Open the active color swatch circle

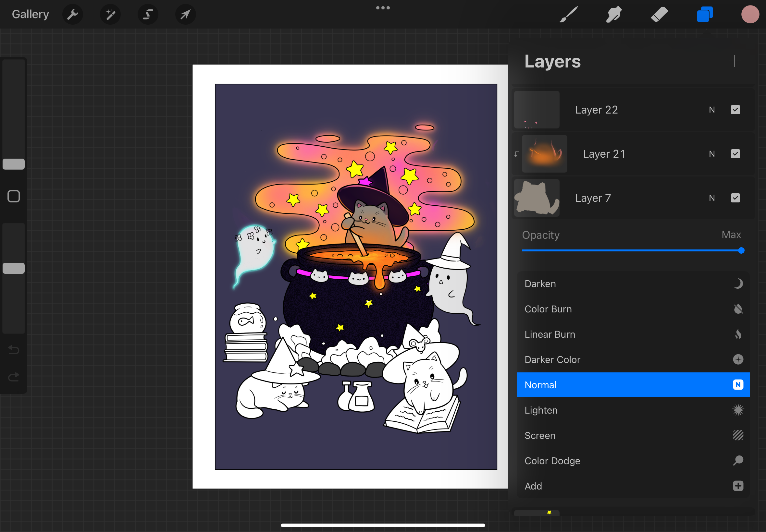750,14
